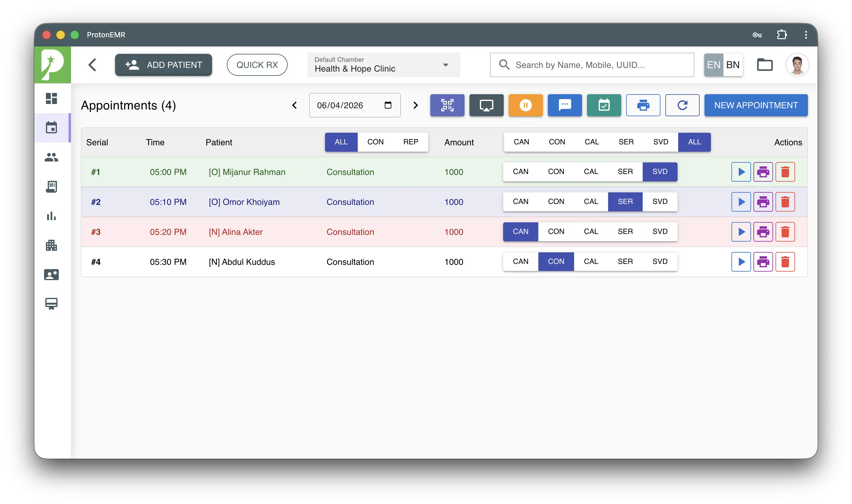The height and width of the screenshot is (504, 852).
Task: Delete Abdul Kuddus appointment
Action: [785, 262]
